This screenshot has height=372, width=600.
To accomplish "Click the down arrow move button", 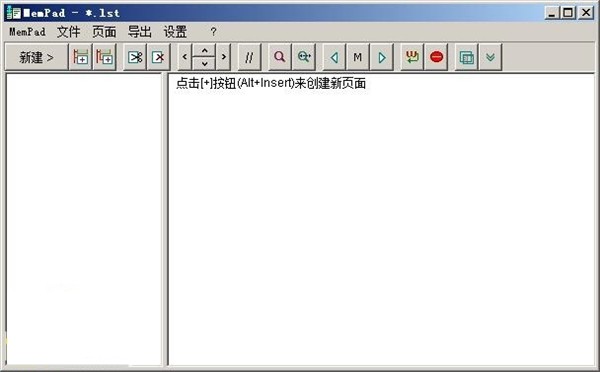I will 205,64.
